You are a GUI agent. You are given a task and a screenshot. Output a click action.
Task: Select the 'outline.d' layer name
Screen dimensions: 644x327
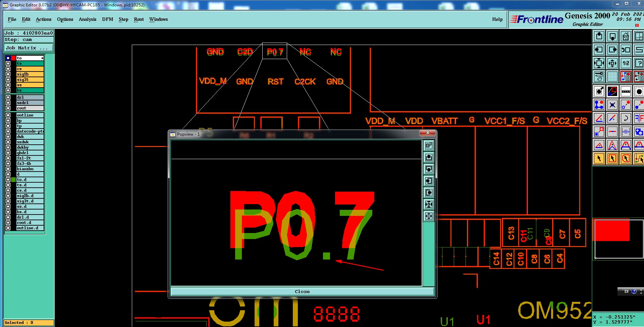(30, 228)
